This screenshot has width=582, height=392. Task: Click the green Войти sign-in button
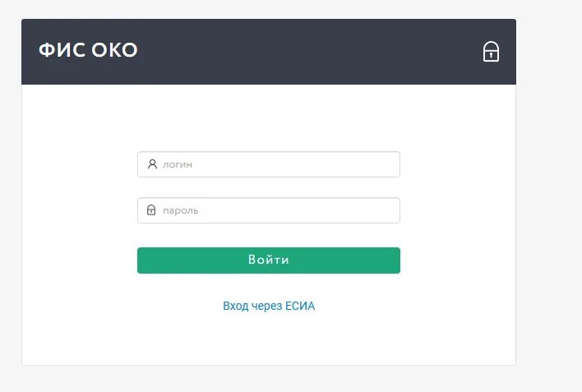(269, 261)
